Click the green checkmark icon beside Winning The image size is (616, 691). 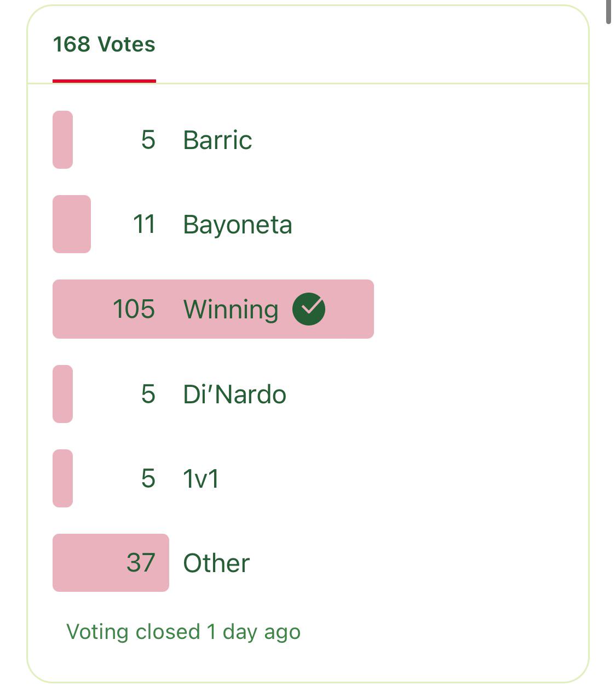pos(309,309)
